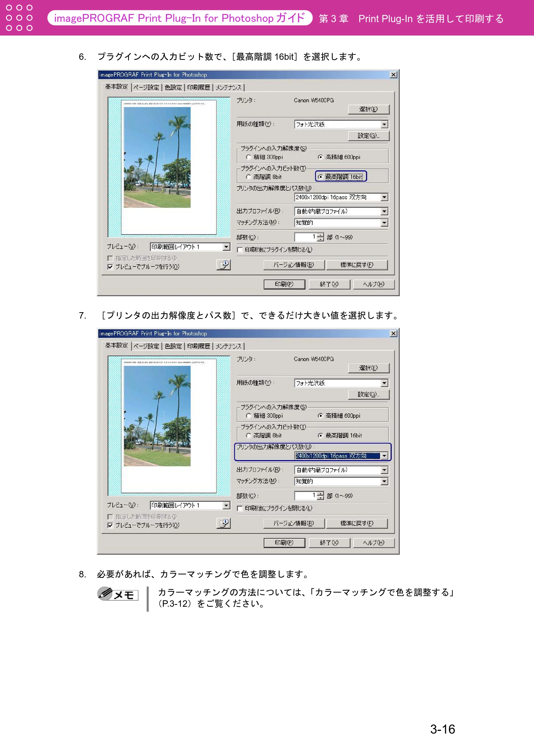Click バージョン情報 button in upper dialog

(x=294, y=265)
